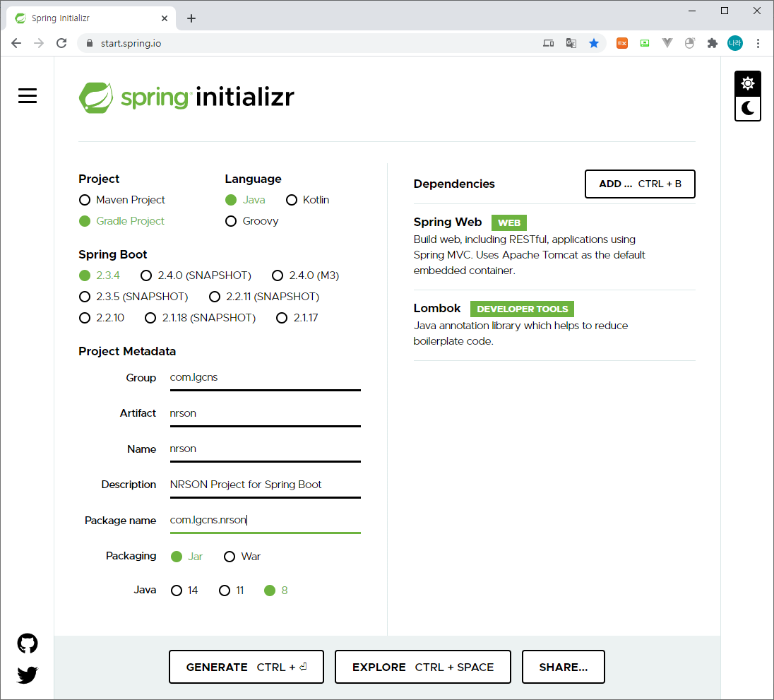The image size is (774, 700).
Task: Click the ADD dependencies button
Action: pyautogui.click(x=640, y=184)
